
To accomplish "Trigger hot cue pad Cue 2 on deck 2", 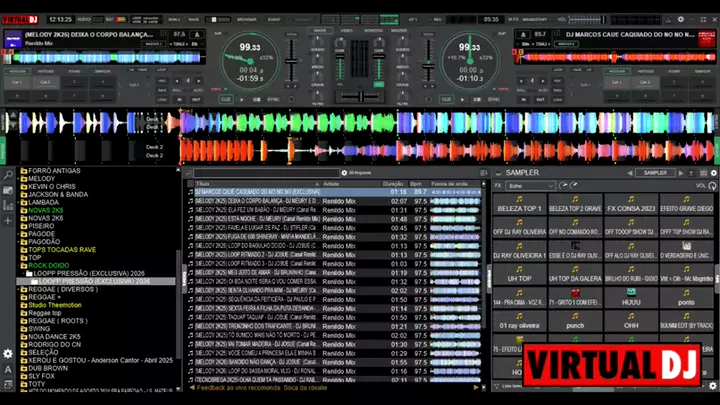I will pos(645,82).
